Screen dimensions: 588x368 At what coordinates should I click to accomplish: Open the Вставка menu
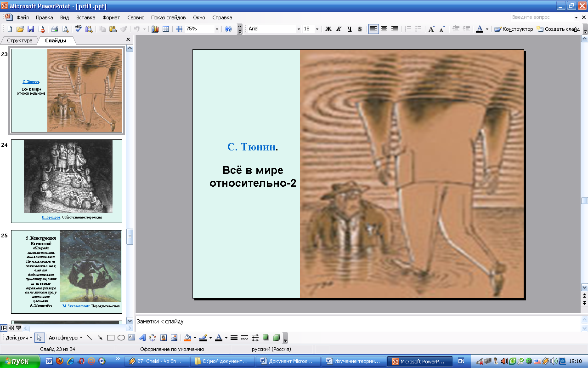point(85,17)
